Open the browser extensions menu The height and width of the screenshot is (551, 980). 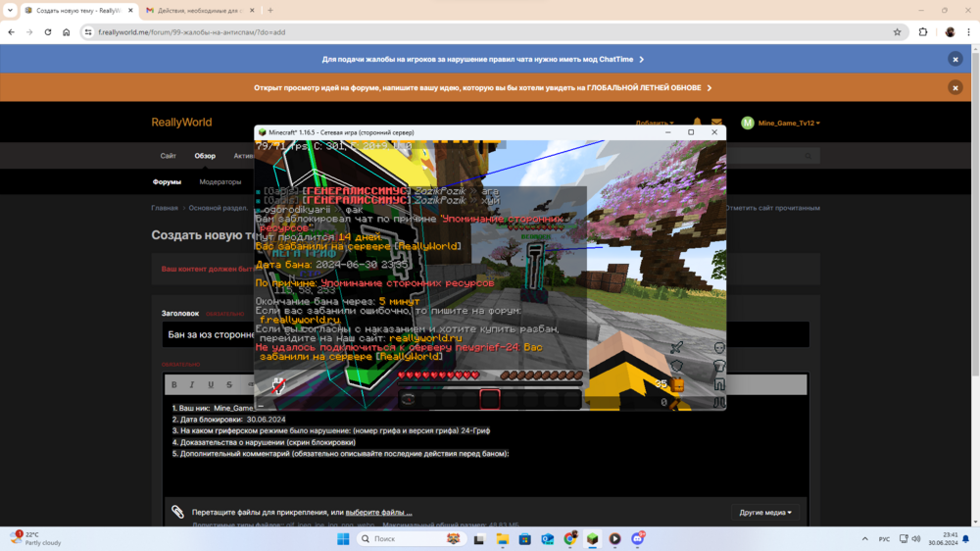pos(923,32)
